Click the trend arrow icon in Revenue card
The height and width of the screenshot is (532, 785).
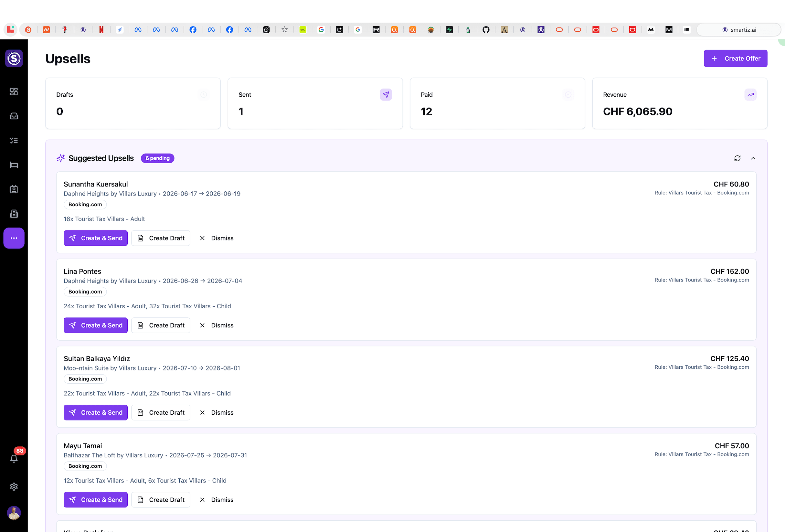pos(750,95)
